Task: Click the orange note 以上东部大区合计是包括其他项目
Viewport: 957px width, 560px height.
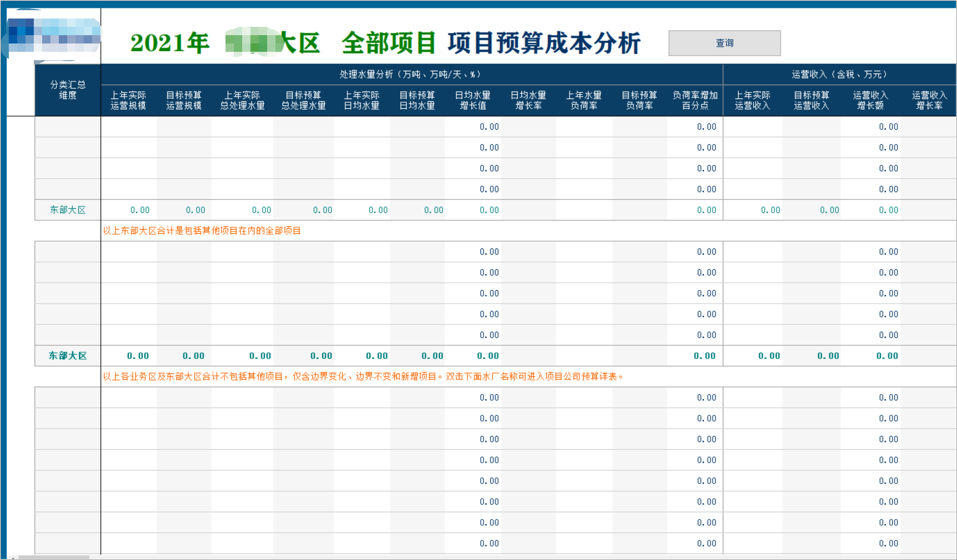Action: click(202, 231)
